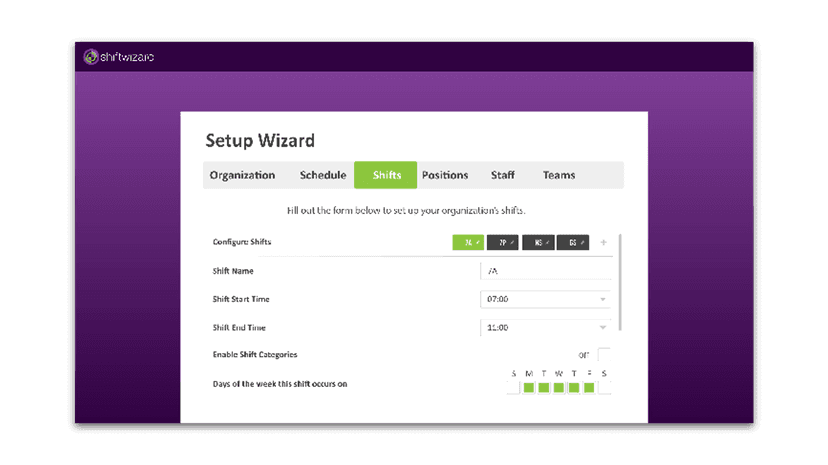
Task: Open the Shift End Time dropdown
Action: [x=545, y=328]
